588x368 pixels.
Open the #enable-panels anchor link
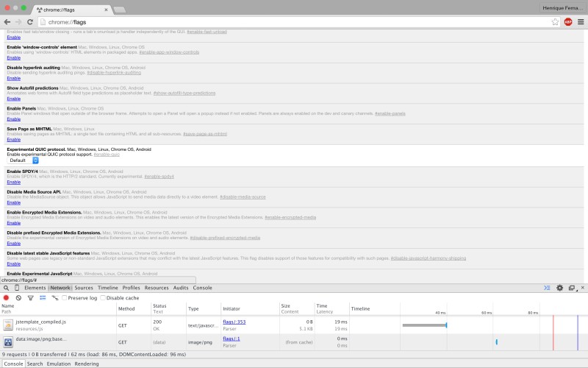tap(390, 113)
